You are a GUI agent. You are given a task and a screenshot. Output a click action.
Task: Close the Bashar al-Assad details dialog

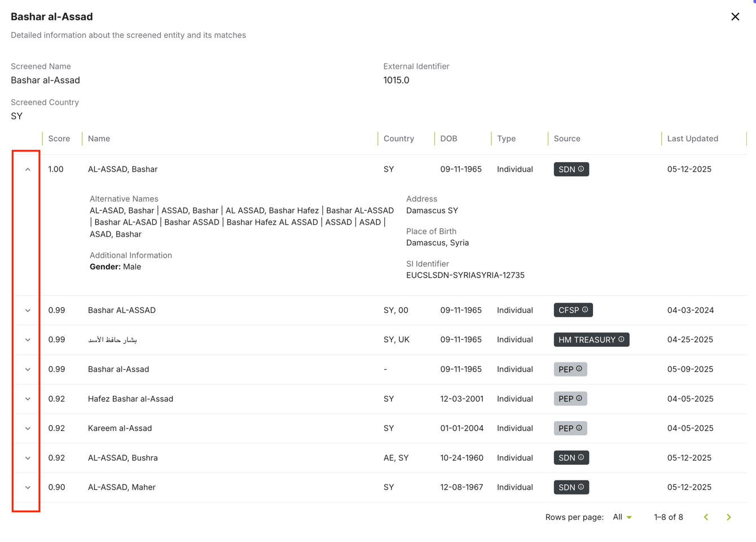click(735, 17)
